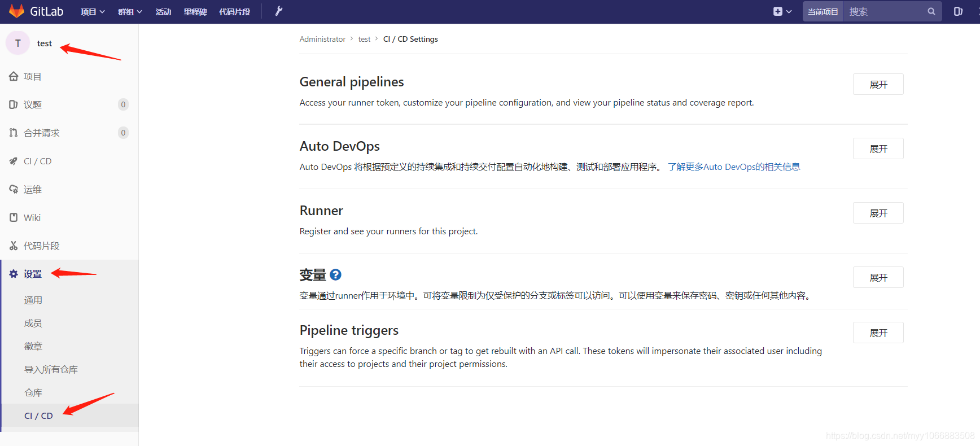Screen dimensions: 980x446
Task: Select 仓库 settings submenu
Action: tap(33, 392)
